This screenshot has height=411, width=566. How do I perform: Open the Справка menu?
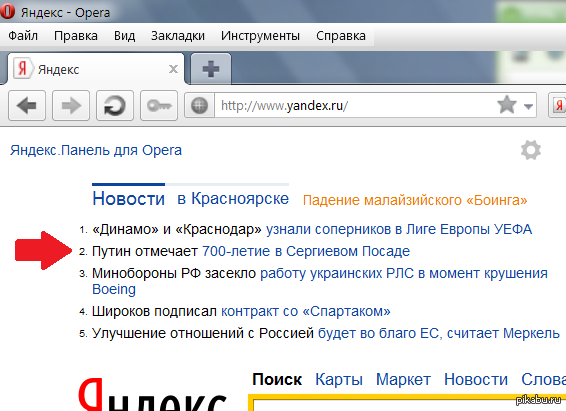(341, 36)
